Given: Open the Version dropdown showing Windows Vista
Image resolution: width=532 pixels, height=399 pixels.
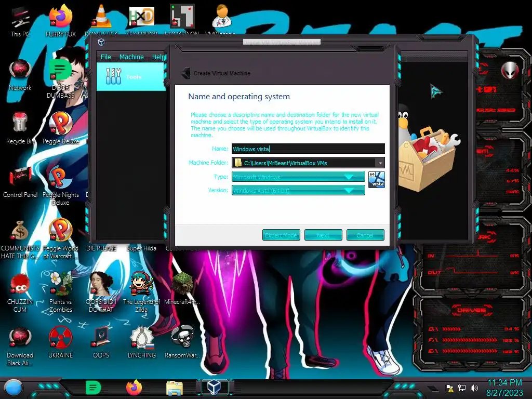Looking at the screenshot, I should (x=298, y=190).
